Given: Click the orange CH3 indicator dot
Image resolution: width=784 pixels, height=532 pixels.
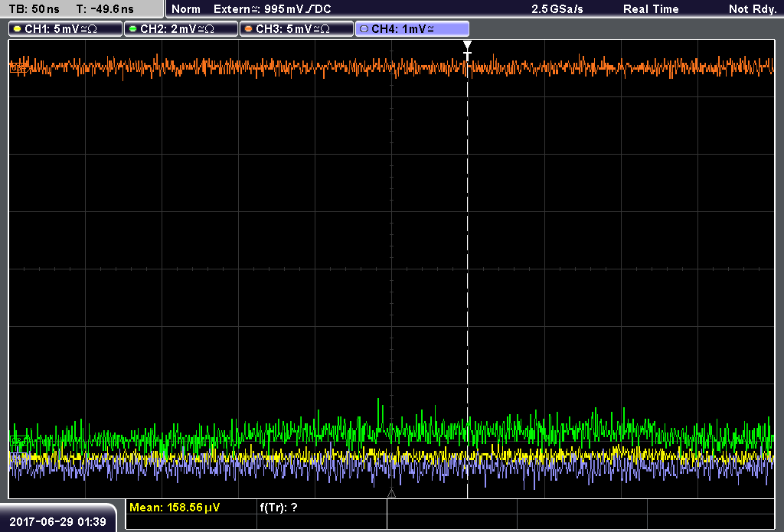Looking at the screenshot, I should click(x=249, y=29).
